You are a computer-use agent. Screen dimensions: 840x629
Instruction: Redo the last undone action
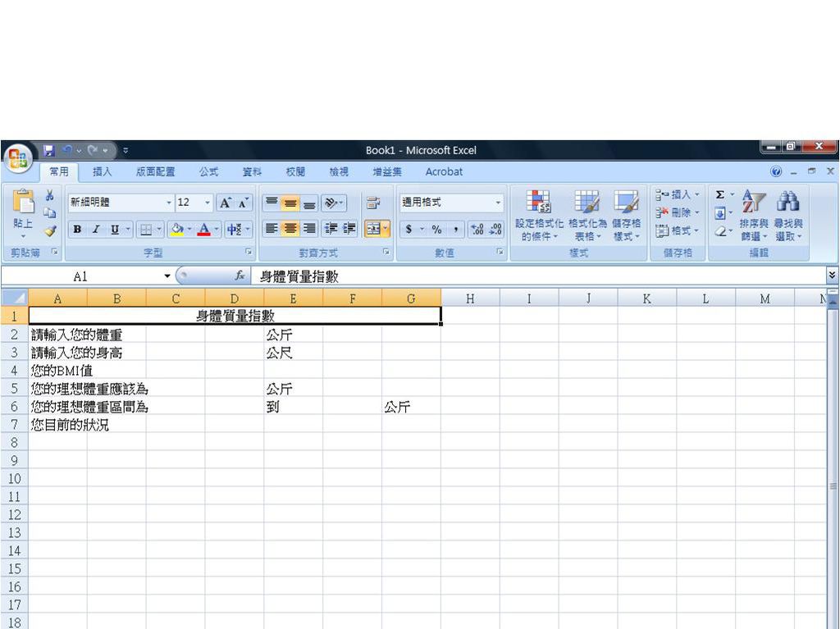(x=94, y=151)
